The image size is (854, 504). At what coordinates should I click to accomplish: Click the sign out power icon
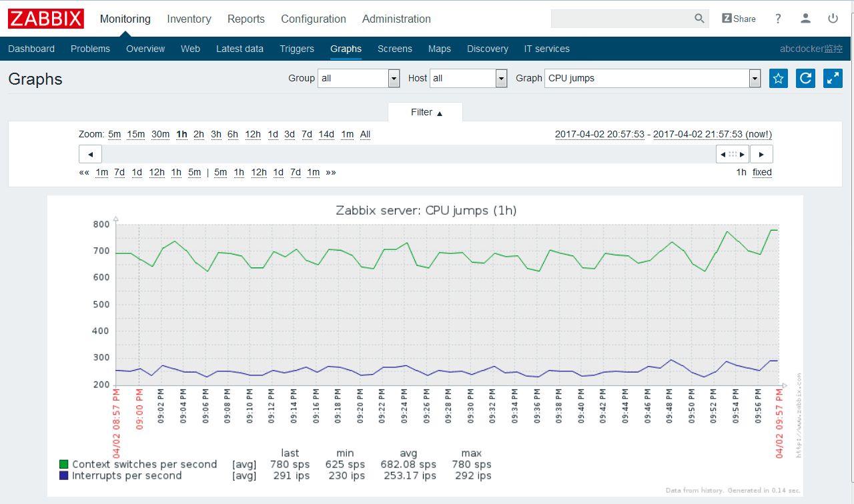(833, 19)
